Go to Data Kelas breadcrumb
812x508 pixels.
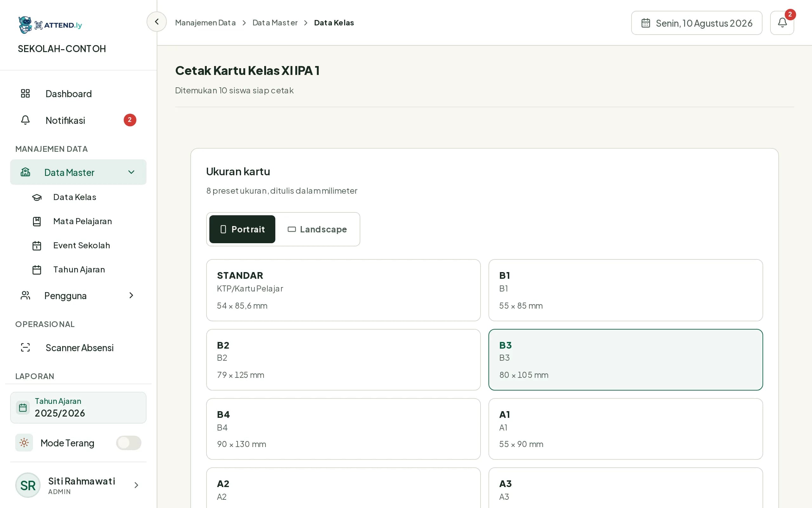tap(334, 23)
